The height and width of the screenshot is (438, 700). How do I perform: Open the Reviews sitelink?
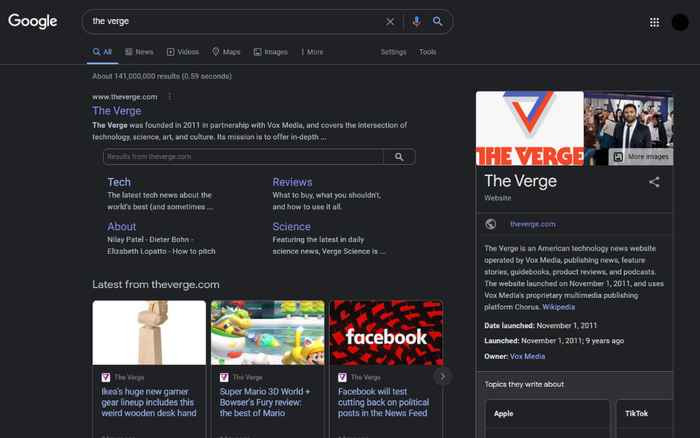(292, 182)
